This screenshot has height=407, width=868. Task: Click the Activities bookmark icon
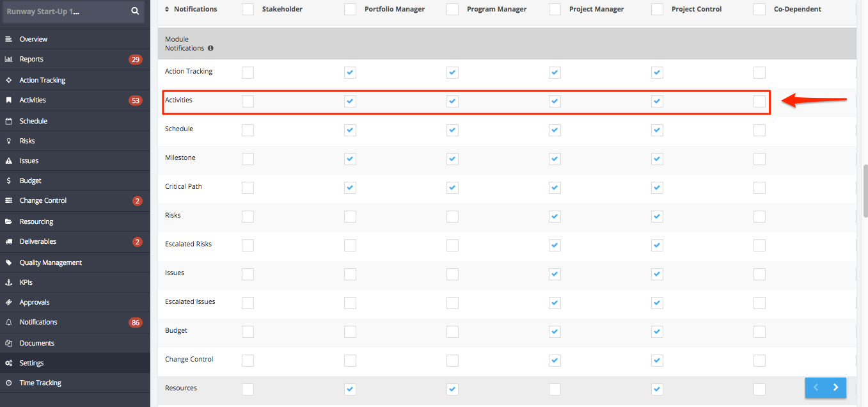point(9,100)
